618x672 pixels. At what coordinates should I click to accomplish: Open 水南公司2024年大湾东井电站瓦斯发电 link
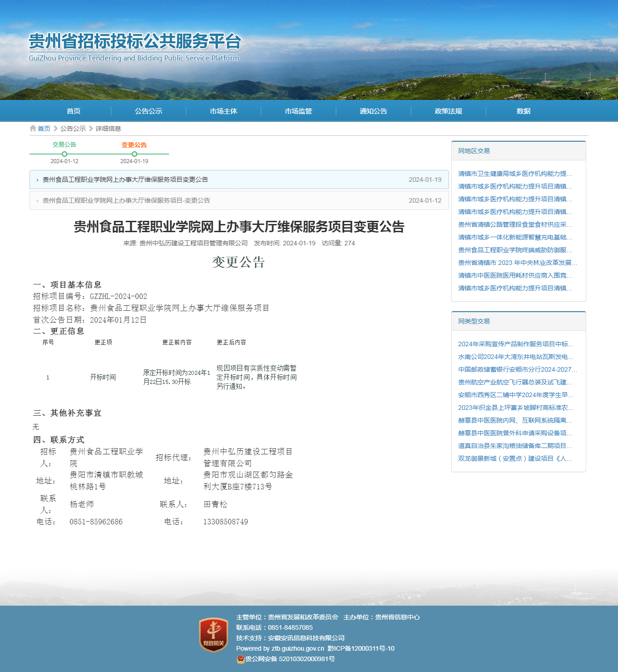516,357
